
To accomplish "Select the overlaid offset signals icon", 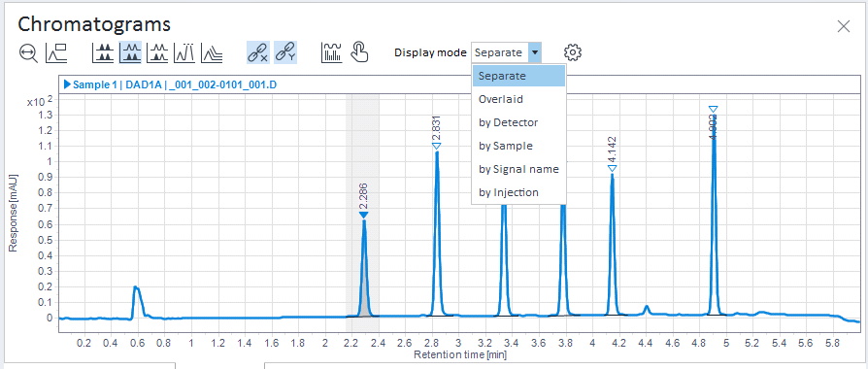I will coord(184,53).
